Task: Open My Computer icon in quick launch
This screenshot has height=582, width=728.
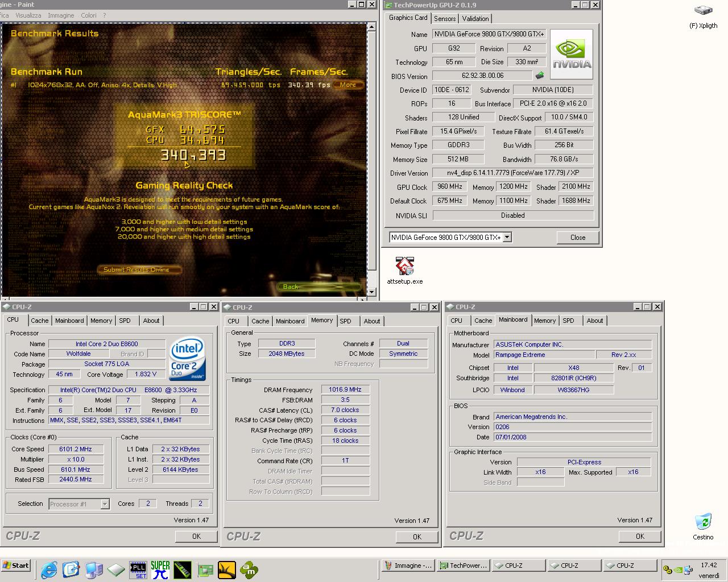Action: coord(94,569)
